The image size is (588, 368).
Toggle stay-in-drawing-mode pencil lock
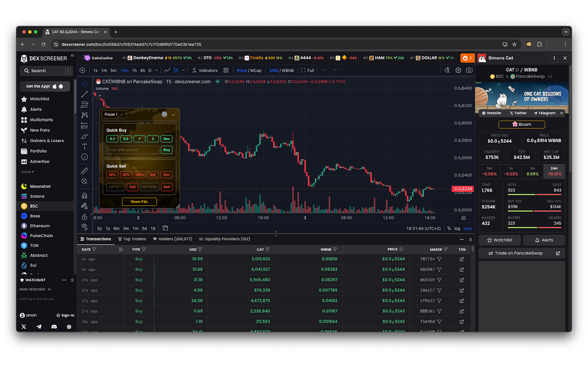[x=85, y=206]
